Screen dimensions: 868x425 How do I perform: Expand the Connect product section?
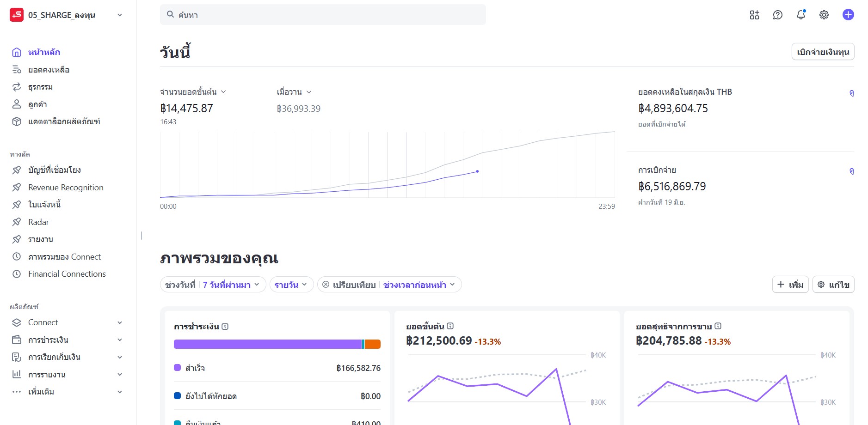pyautogui.click(x=119, y=322)
